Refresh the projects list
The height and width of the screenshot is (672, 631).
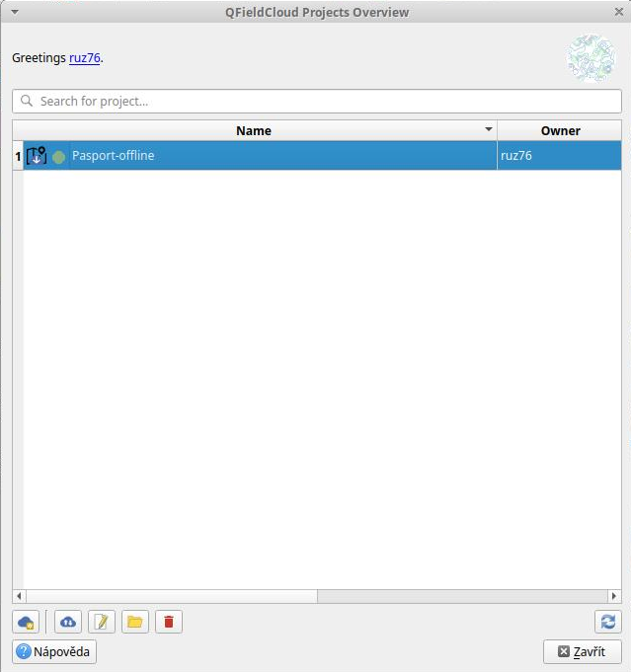607,622
